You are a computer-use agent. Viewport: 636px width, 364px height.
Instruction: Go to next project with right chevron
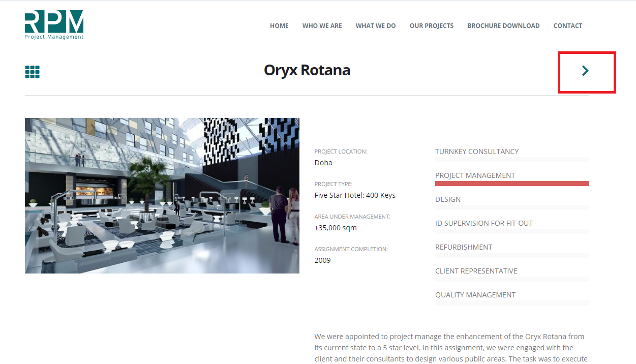[x=585, y=71]
